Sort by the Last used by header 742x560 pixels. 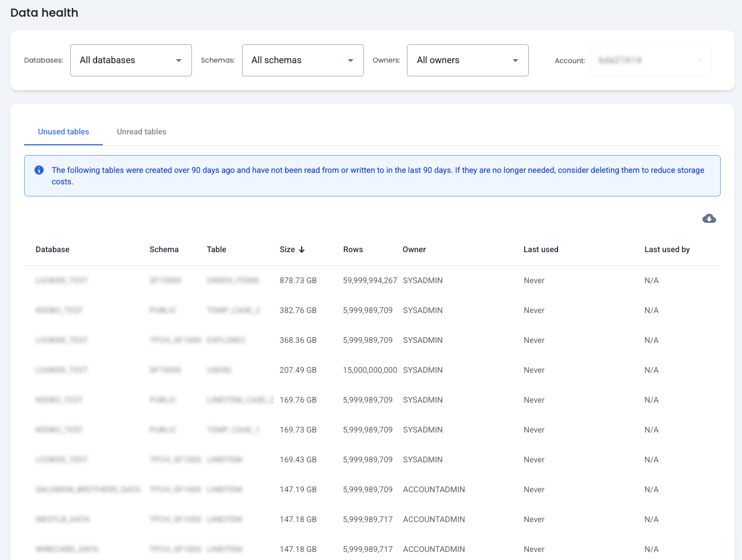pyautogui.click(x=667, y=249)
